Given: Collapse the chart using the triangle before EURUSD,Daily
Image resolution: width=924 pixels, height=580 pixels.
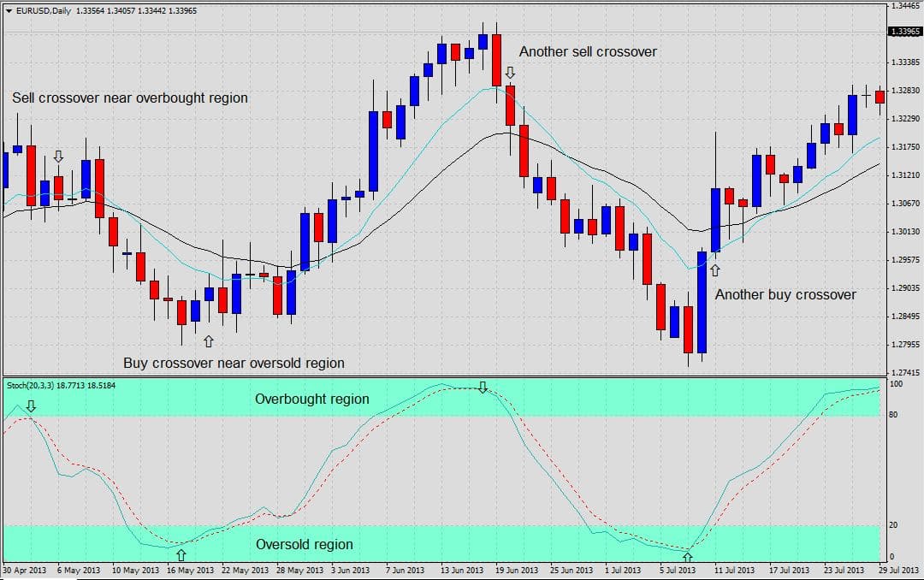Looking at the screenshot, I should pyautogui.click(x=7, y=10).
